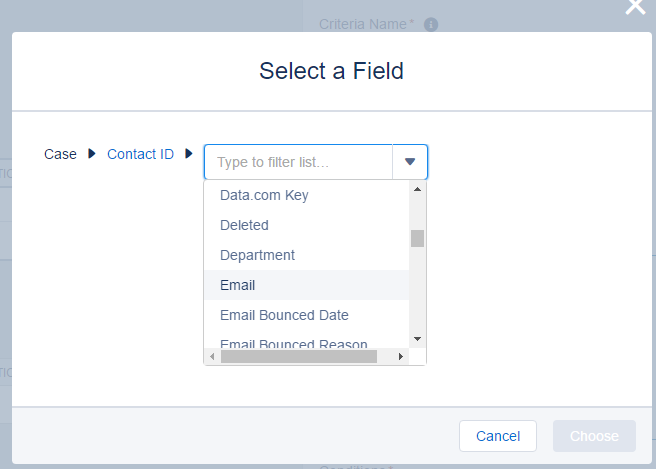This screenshot has height=469, width=656.
Task: Click the arrow icon after Case breadcrumb
Action: [x=92, y=154]
